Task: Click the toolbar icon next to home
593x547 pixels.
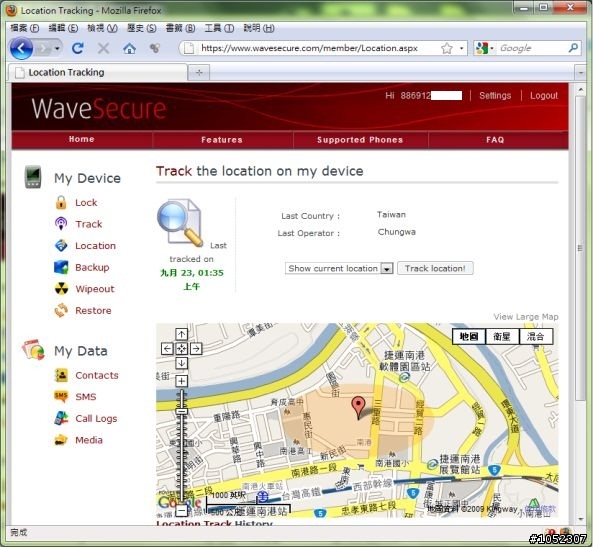Action: tap(155, 48)
